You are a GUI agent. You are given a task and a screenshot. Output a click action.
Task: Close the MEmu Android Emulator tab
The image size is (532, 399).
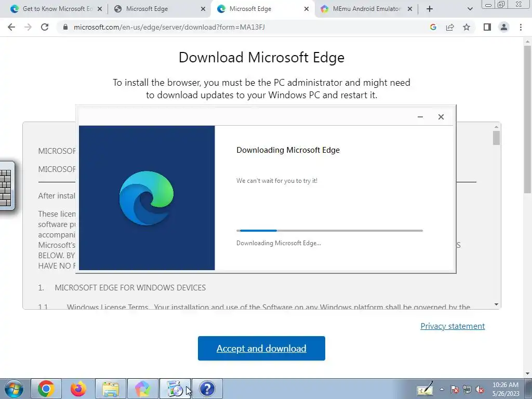point(410,9)
